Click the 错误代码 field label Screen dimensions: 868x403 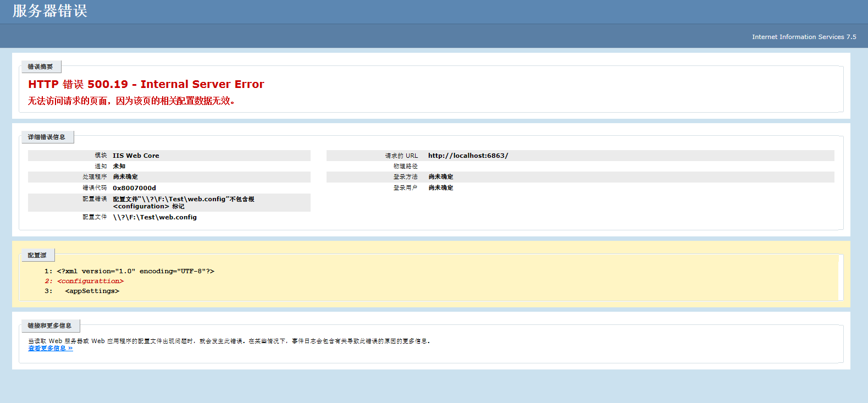[95, 187]
